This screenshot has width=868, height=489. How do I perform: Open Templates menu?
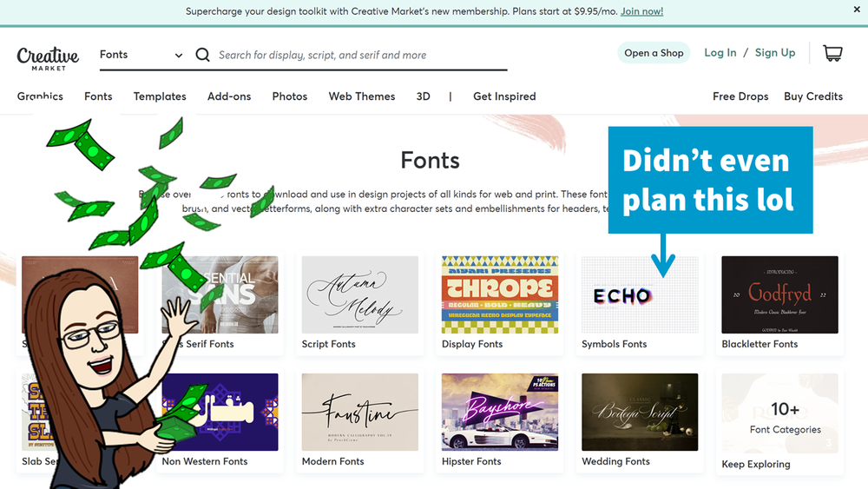160,96
